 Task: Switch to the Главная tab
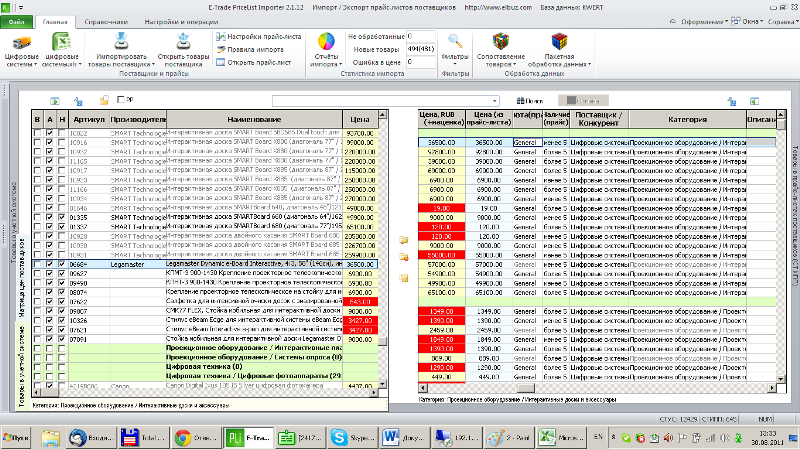55,22
